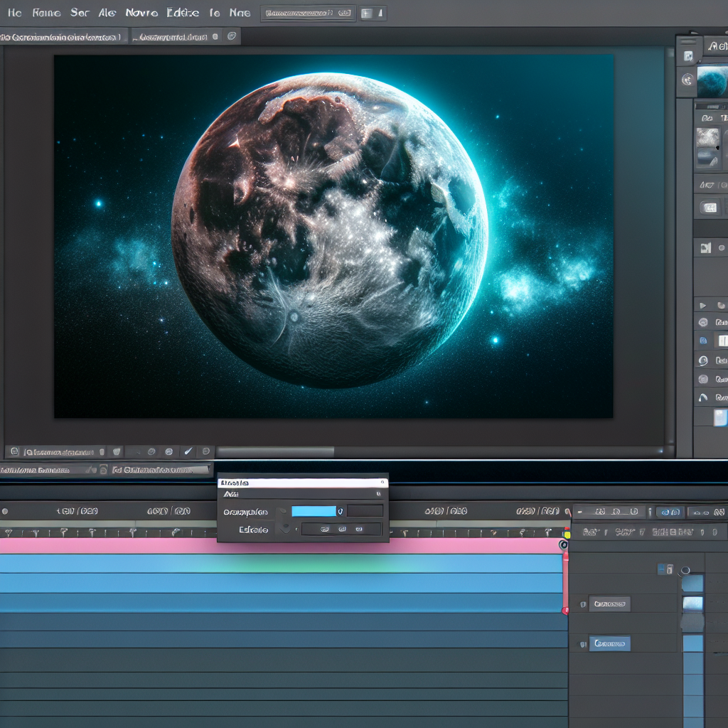Toggle the gray circle icon below the spiral icon
728x728 pixels.
(703, 379)
